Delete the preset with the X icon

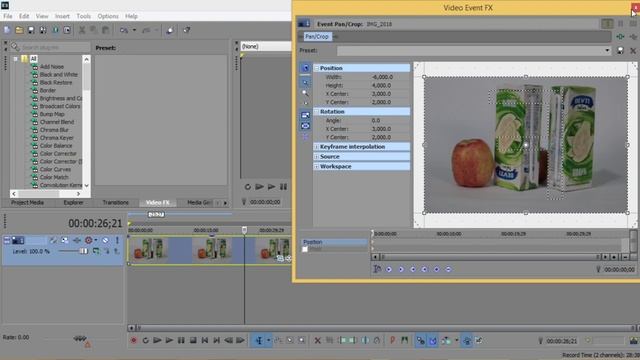tap(633, 51)
